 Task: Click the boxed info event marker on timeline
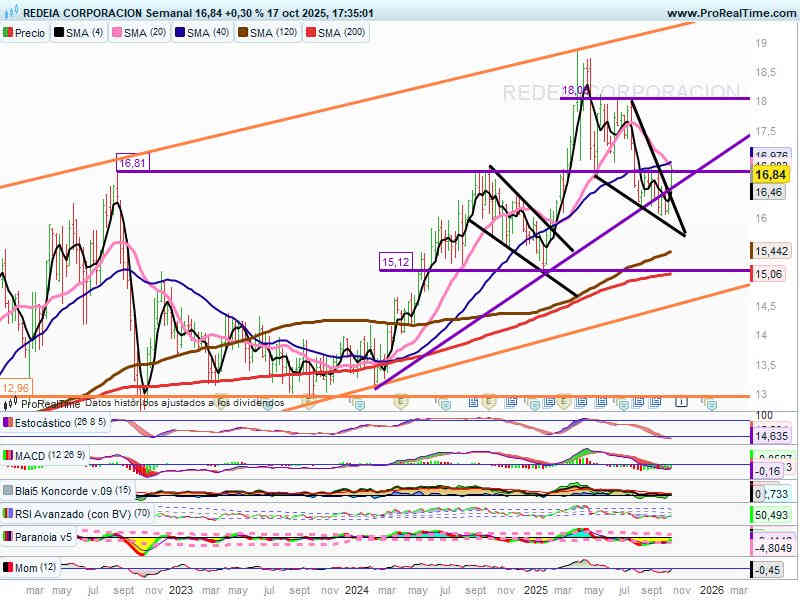tap(680, 401)
